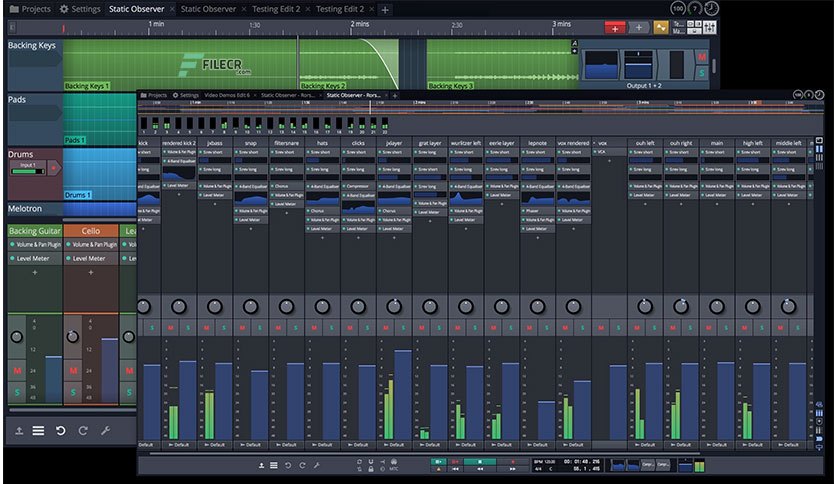Viewport: 836px width, 484px height.
Task: Add a plugin to the Cello channel
Action: click(91, 272)
